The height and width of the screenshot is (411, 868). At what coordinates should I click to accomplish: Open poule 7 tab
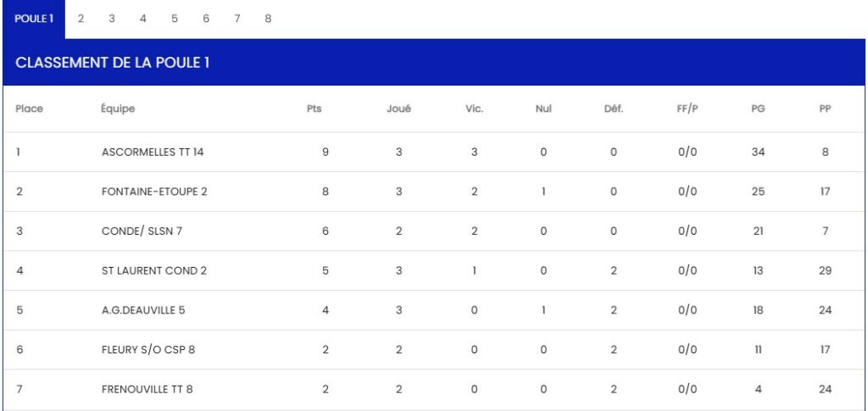tap(237, 19)
